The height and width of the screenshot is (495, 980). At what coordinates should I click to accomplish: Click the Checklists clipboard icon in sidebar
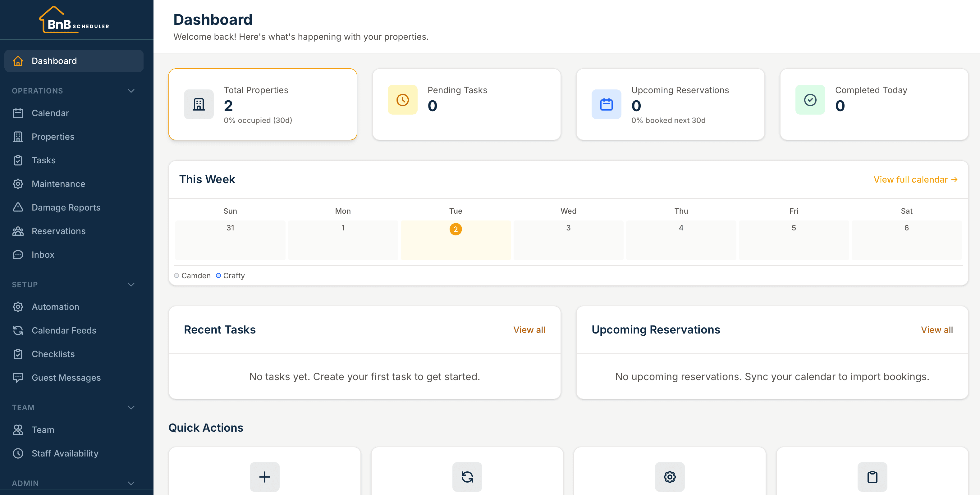click(18, 354)
